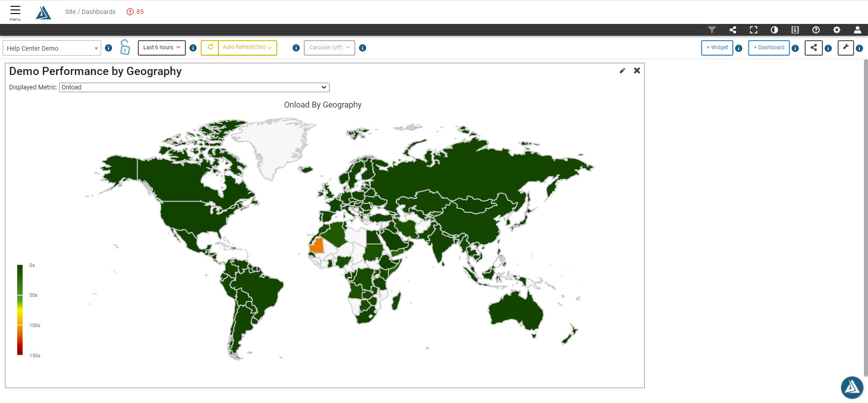Screen dimensions: 868x403
Task: Open the Apica chat bubble icon
Action: click(852, 387)
